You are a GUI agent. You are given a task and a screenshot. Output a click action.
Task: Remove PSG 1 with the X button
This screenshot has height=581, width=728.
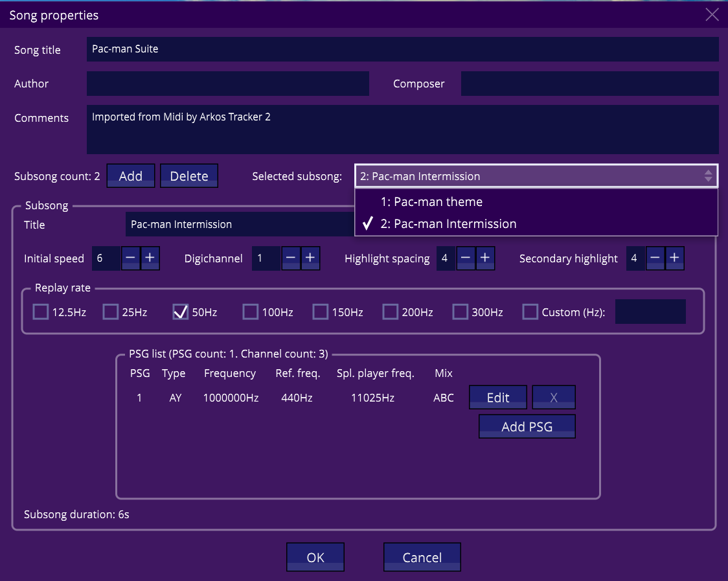(x=553, y=398)
